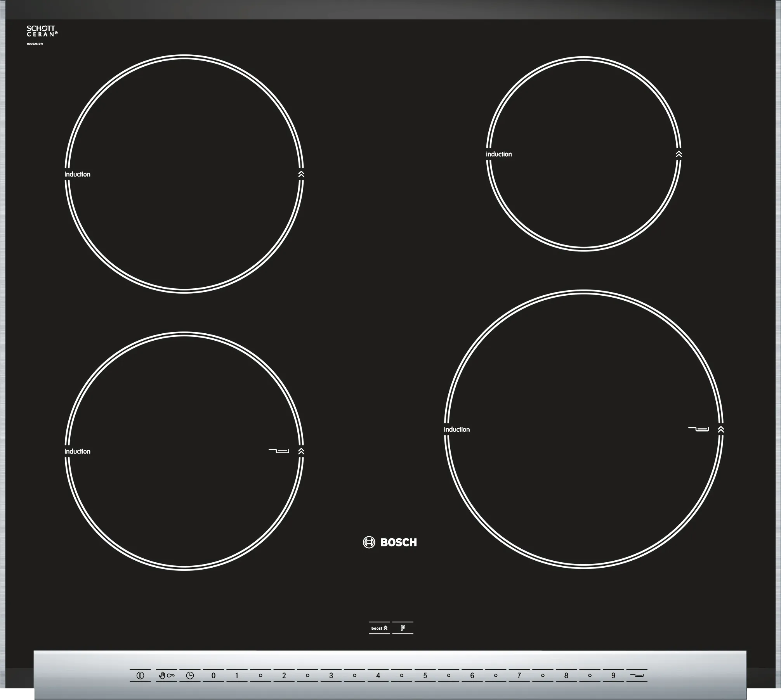Tap the P symbol beside boost

click(x=403, y=628)
